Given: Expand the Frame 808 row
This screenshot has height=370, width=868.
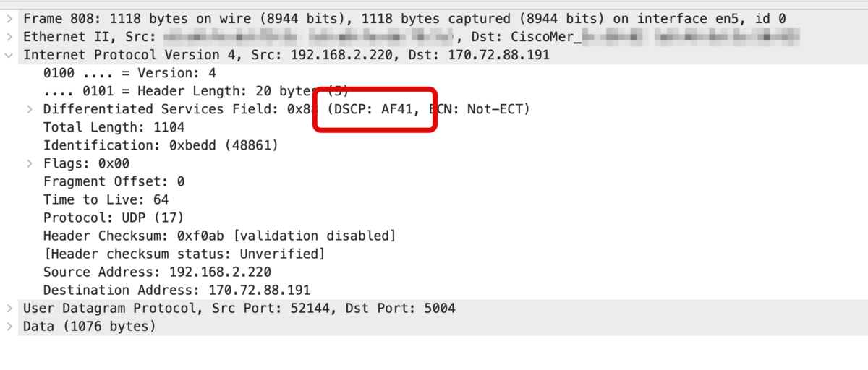Looking at the screenshot, I should point(9,18).
